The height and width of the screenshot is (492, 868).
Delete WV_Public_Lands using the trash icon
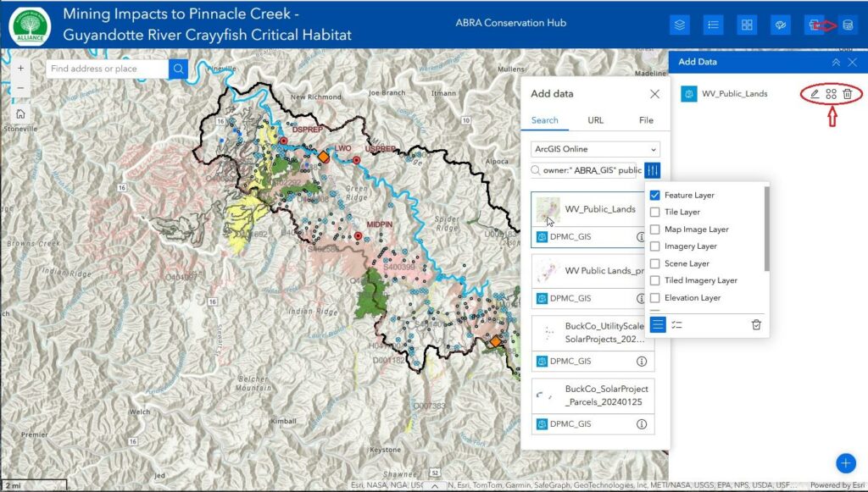[847, 94]
